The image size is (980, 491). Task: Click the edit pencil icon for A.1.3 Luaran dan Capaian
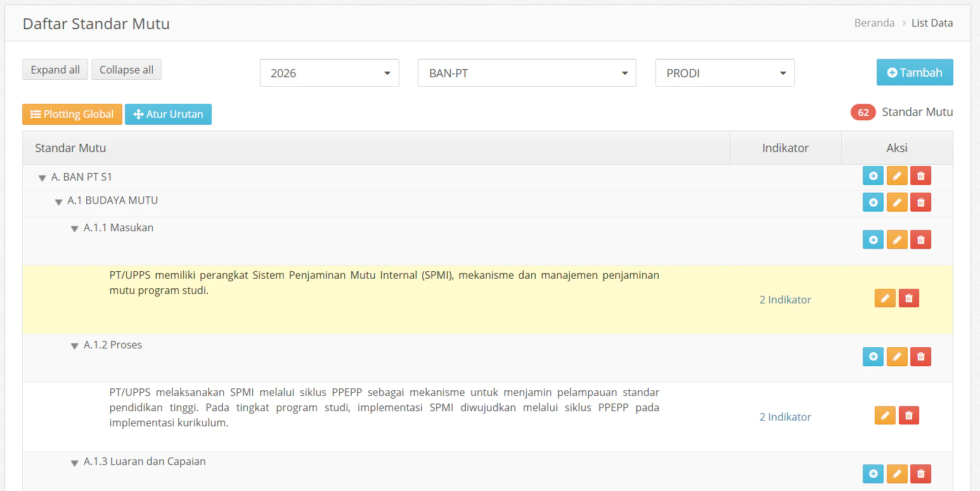point(897,473)
